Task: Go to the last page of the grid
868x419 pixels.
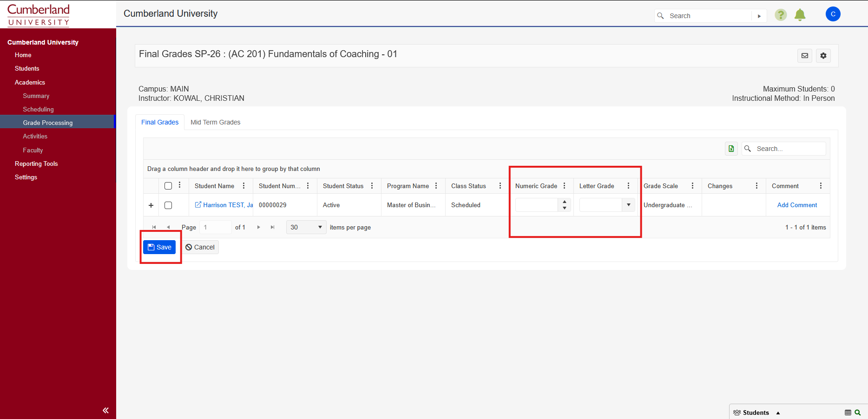Action: pos(273,227)
